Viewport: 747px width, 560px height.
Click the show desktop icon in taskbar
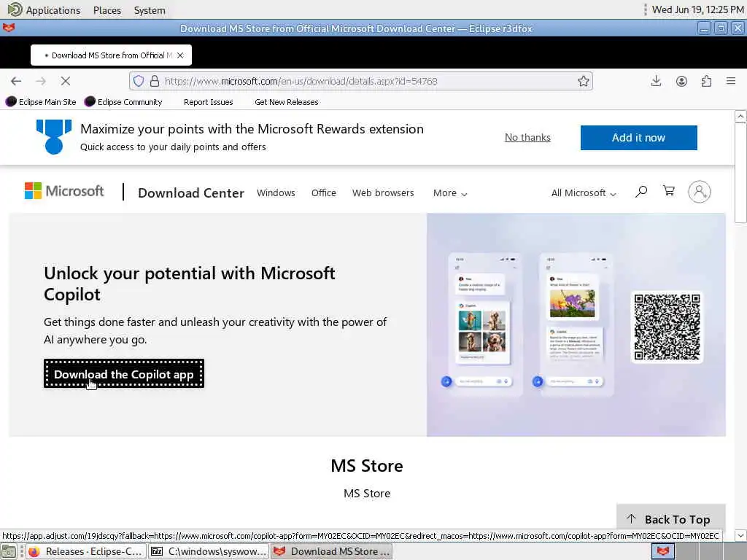(9, 551)
